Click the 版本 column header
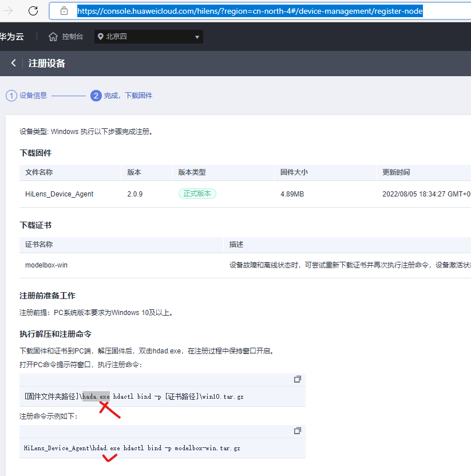The width and height of the screenshot is (471, 476). click(134, 172)
